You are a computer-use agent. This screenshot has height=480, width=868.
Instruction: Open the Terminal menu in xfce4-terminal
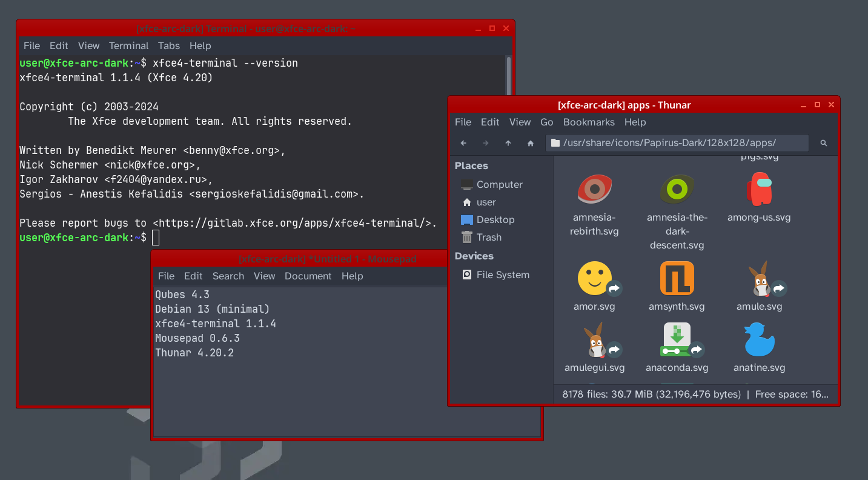tap(128, 45)
